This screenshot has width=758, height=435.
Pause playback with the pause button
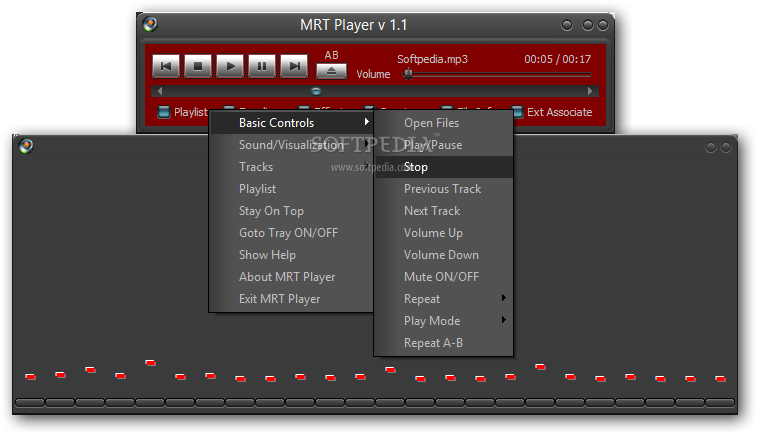262,66
